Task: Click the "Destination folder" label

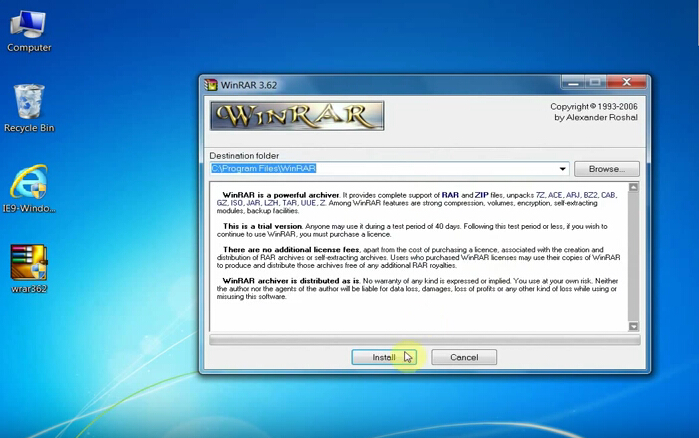Action: (x=244, y=156)
